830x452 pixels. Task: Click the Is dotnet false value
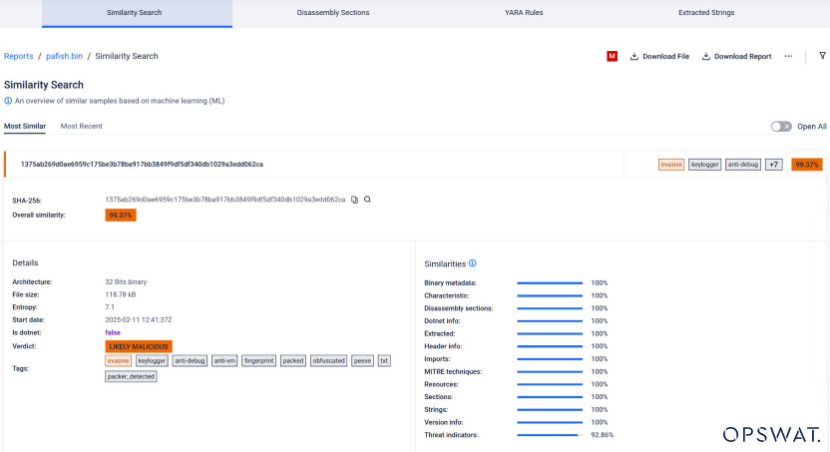click(x=113, y=333)
